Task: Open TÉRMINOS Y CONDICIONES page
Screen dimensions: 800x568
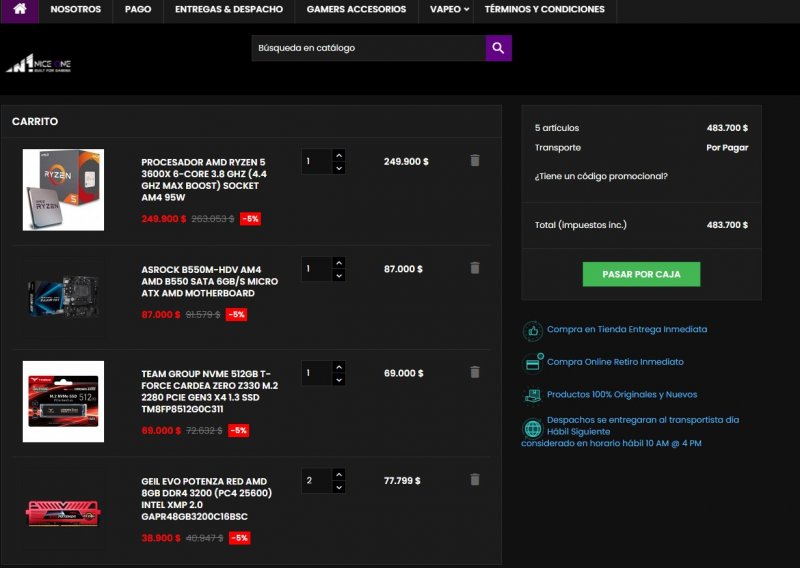Action: click(x=544, y=9)
